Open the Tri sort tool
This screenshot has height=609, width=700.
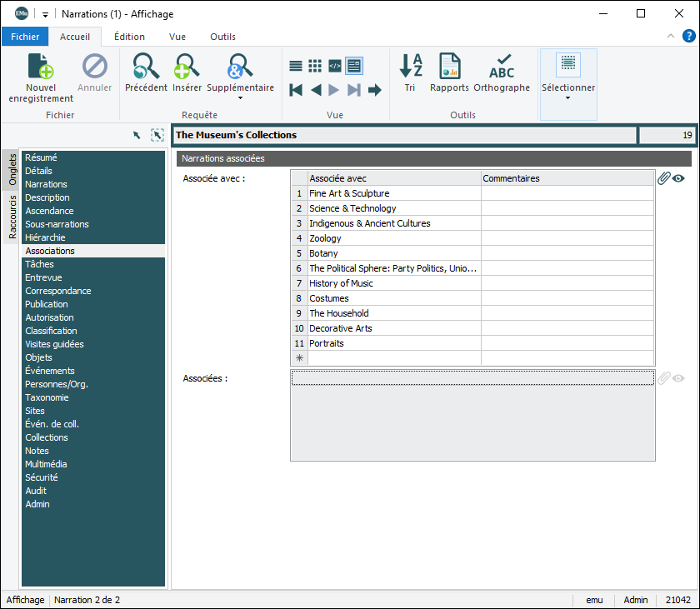(410, 67)
